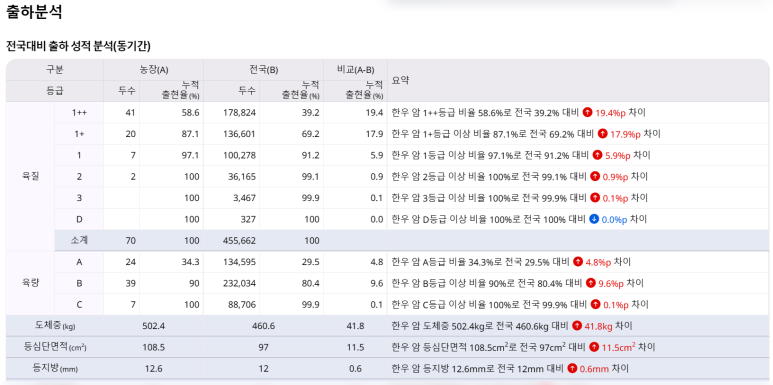Click the 육량 category cell

coord(30,283)
